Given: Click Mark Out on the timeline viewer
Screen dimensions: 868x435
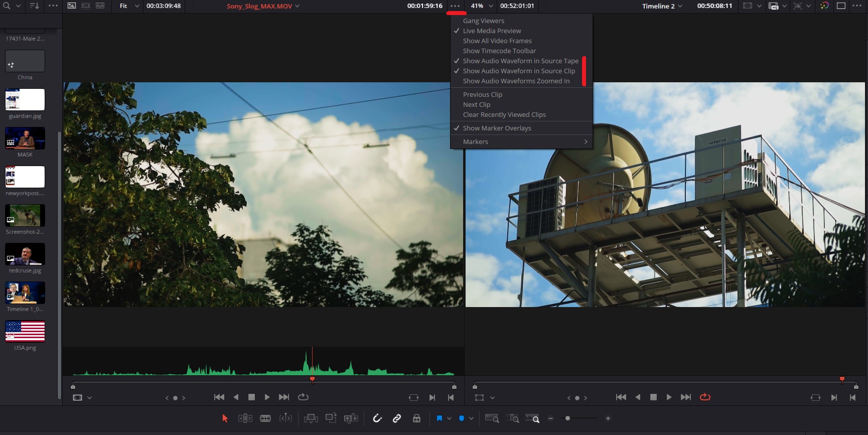Looking at the screenshot, I should tap(852, 397).
